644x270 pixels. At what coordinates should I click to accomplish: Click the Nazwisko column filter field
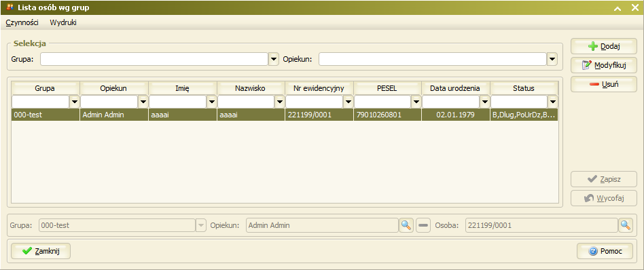pos(246,101)
